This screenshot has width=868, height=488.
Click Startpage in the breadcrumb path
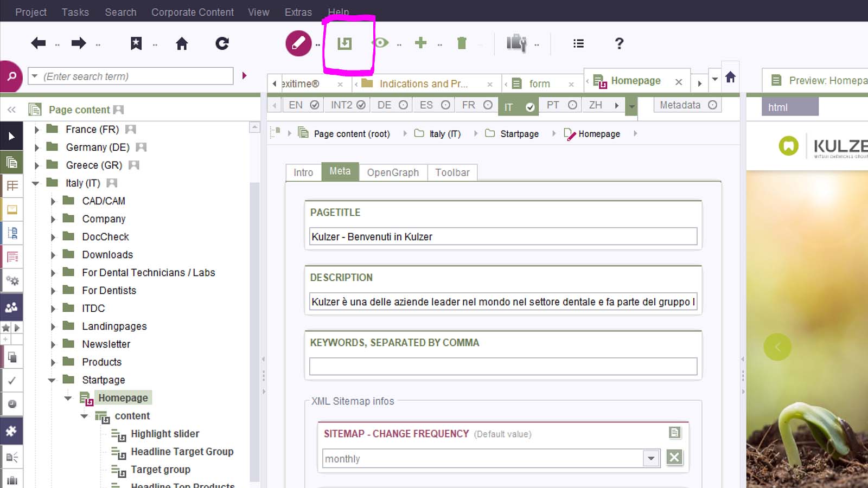pos(519,134)
